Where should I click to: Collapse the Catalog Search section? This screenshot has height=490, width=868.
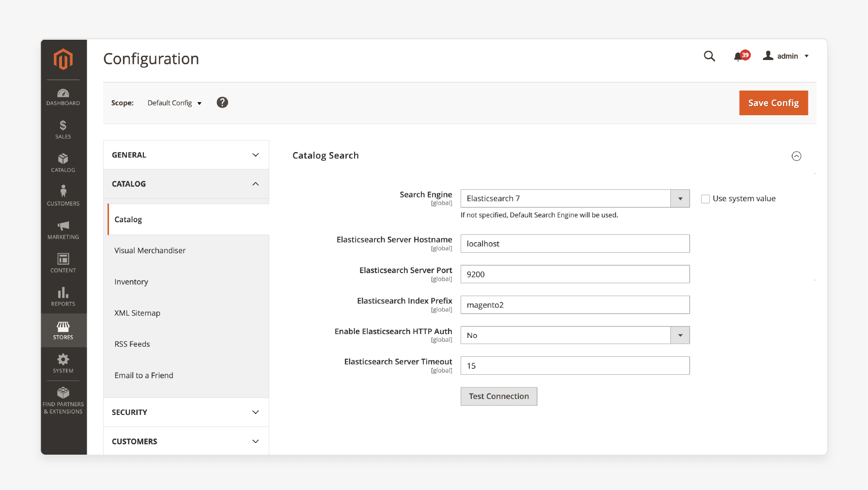point(796,156)
